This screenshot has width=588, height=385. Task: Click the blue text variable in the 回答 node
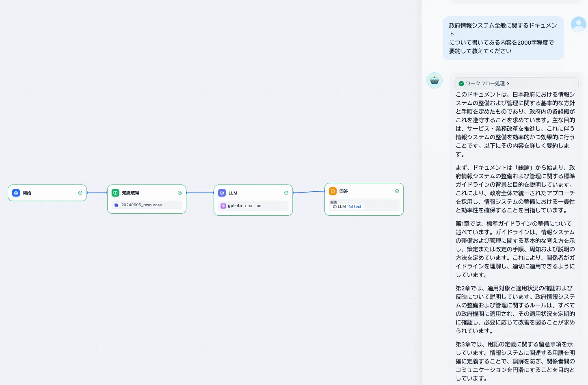[x=355, y=207]
